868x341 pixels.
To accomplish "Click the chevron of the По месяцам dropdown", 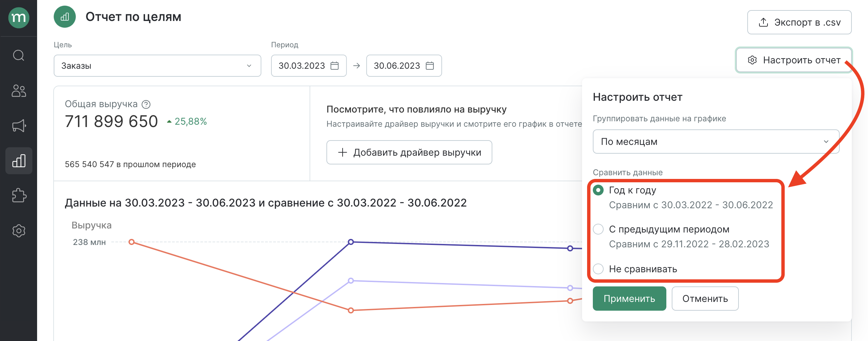I will 826,142.
